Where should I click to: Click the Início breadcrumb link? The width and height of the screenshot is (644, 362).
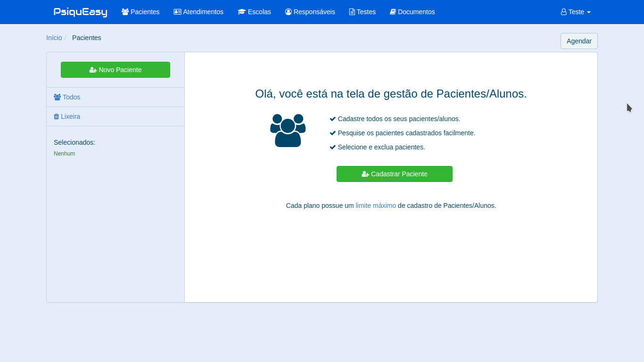tap(54, 38)
